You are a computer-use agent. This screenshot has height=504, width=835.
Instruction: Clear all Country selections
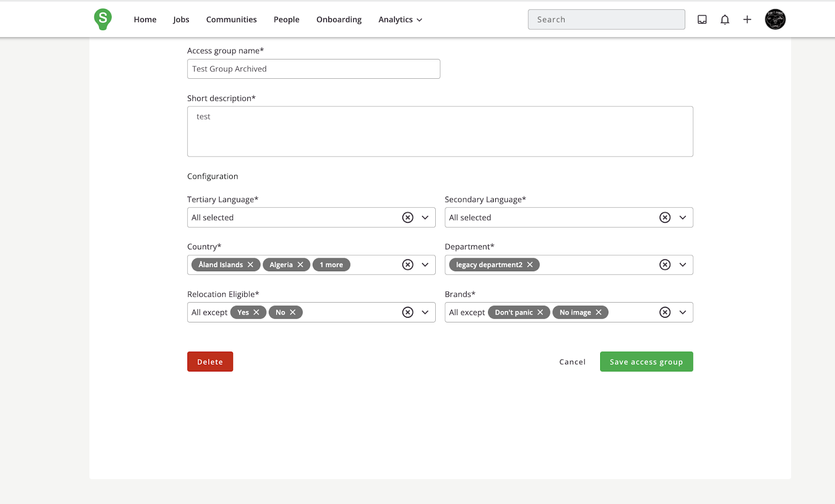click(x=408, y=265)
